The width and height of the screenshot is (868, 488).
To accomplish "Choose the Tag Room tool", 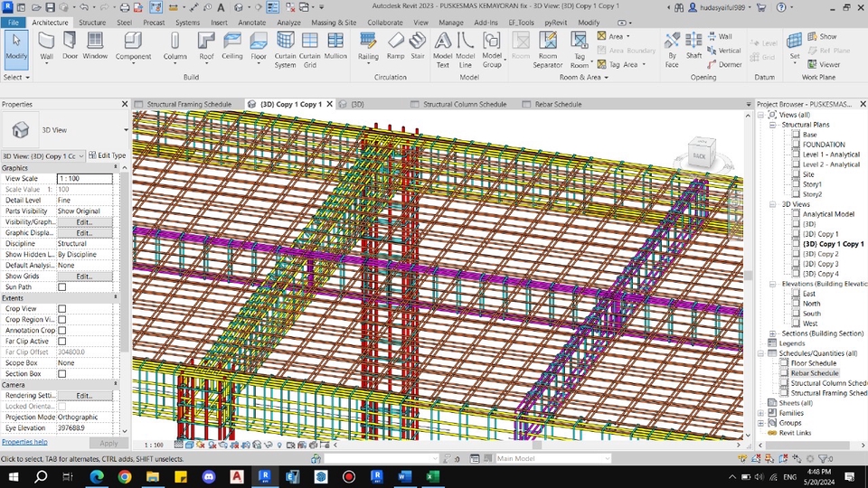I will click(579, 50).
